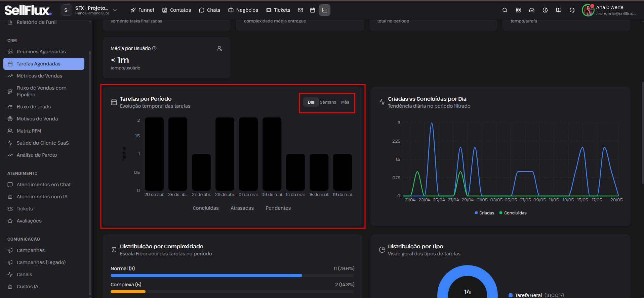Open Ana C Werle profile menu
Image resolution: width=644 pixels, height=298 pixels.
click(609, 10)
